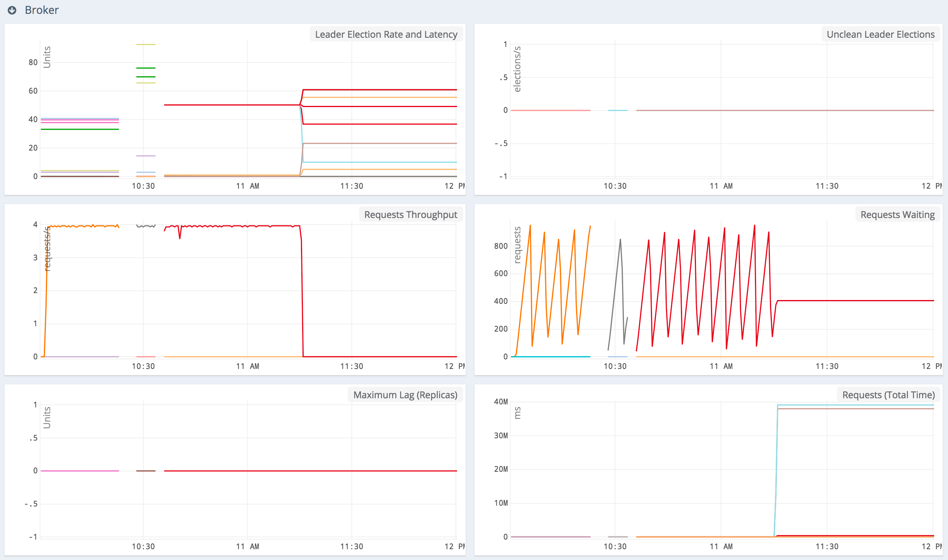948x560 pixels.
Task: Click the Requests Waiting panel title
Action: 898,215
